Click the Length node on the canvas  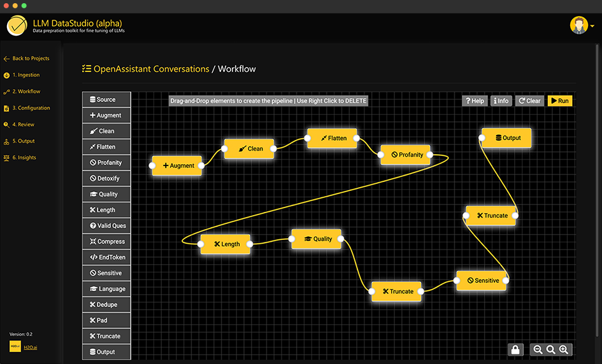(226, 244)
